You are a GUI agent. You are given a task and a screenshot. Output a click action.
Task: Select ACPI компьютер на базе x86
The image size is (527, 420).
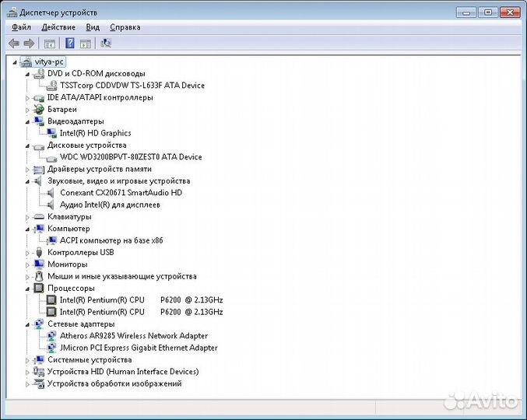(111, 240)
